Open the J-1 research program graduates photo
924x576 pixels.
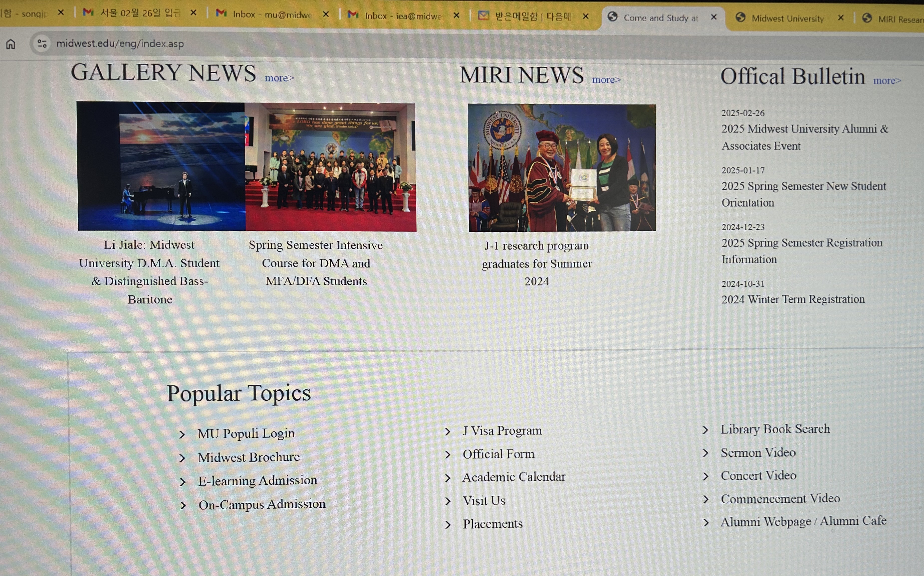[x=562, y=168]
